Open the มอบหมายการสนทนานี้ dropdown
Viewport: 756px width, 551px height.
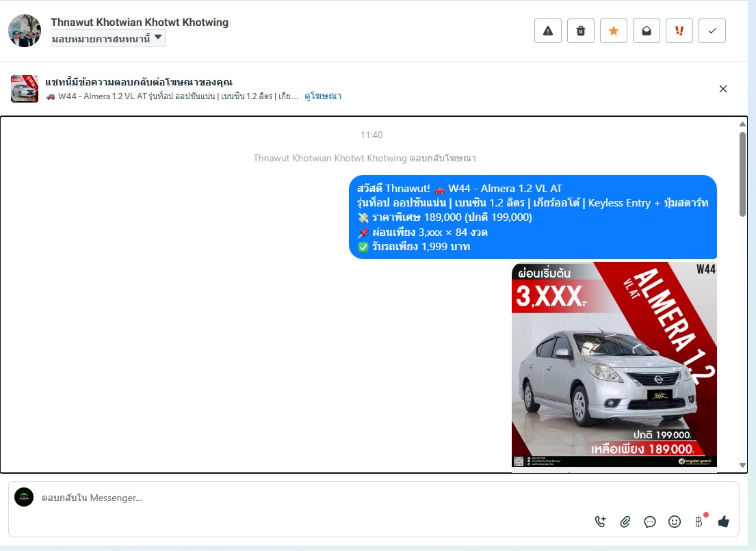(x=107, y=38)
